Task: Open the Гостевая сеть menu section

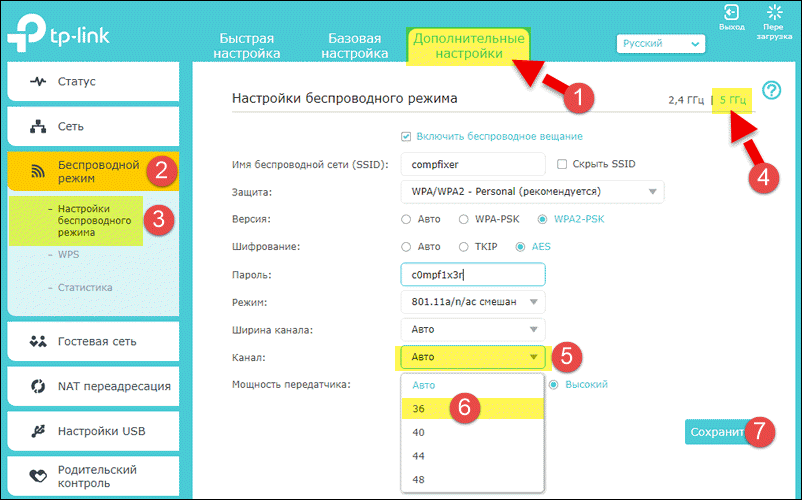Action: 93,341
